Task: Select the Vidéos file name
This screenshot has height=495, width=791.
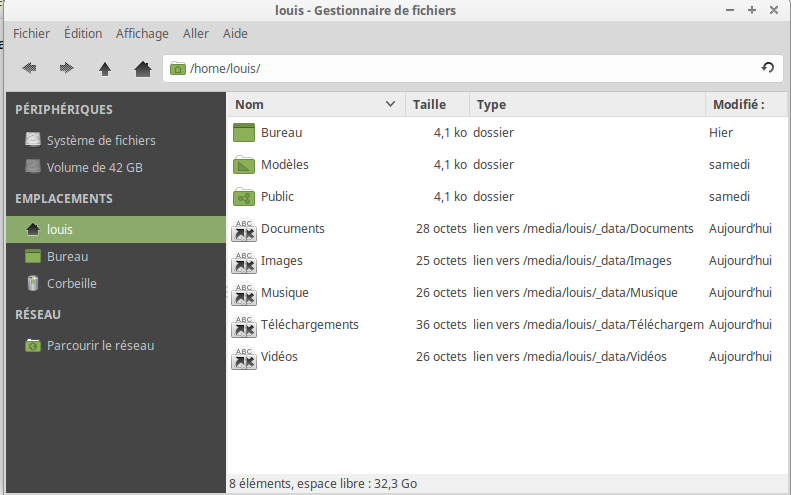Action: pyautogui.click(x=279, y=357)
